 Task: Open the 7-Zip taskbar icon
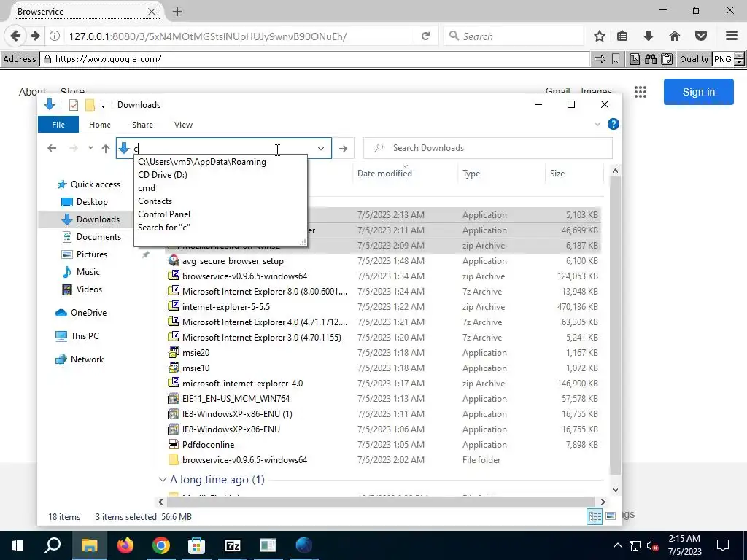click(232, 545)
